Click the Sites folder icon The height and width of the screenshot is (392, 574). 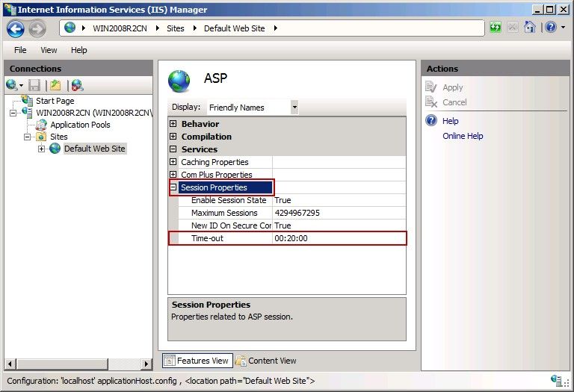coord(41,137)
